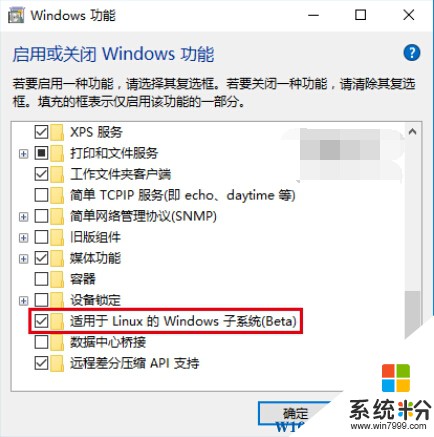Uncheck the 适用于 Linux 的 Windows 子系统 checkbox
This screenshot has width=434, height=437.
[x=41, y=321]
